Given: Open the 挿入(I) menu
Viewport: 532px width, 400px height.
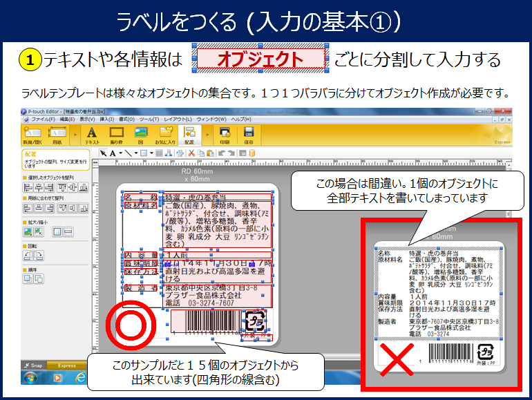Looking at the screenshot, I should pos(106,120).
